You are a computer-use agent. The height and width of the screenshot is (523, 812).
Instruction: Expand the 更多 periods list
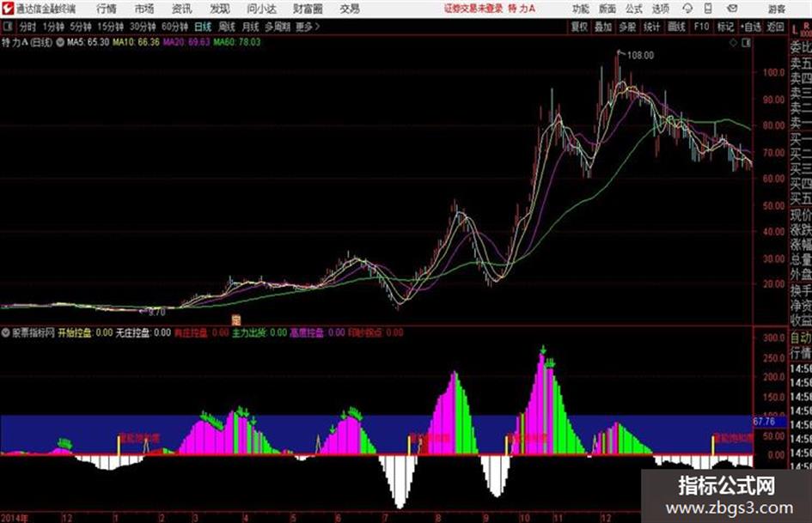[308, 27]
